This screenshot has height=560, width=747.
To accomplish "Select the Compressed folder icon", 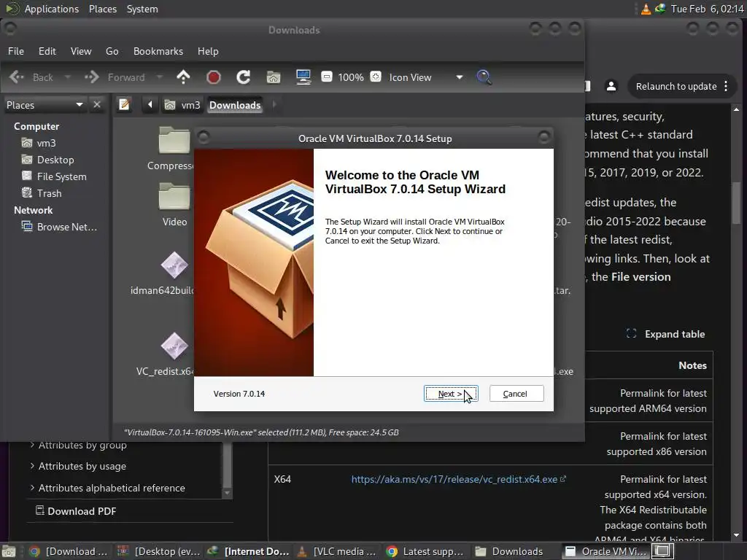I will click(174, 140).
